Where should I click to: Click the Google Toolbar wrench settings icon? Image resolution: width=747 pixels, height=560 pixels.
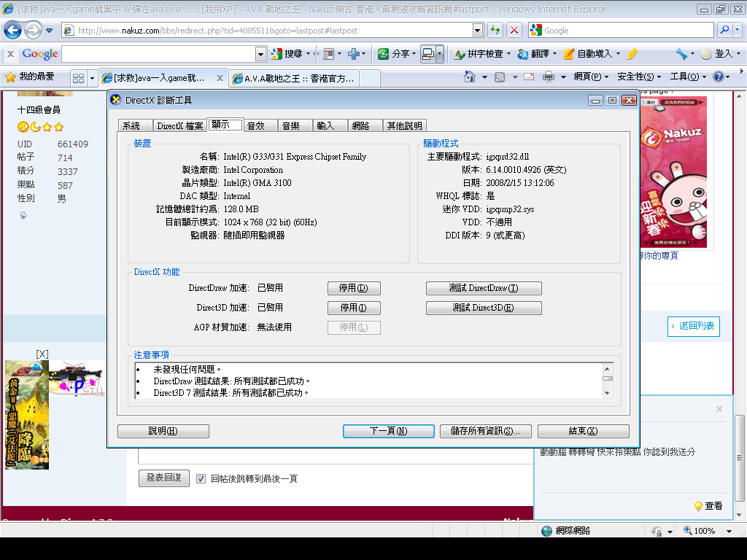tap(681, 54)
